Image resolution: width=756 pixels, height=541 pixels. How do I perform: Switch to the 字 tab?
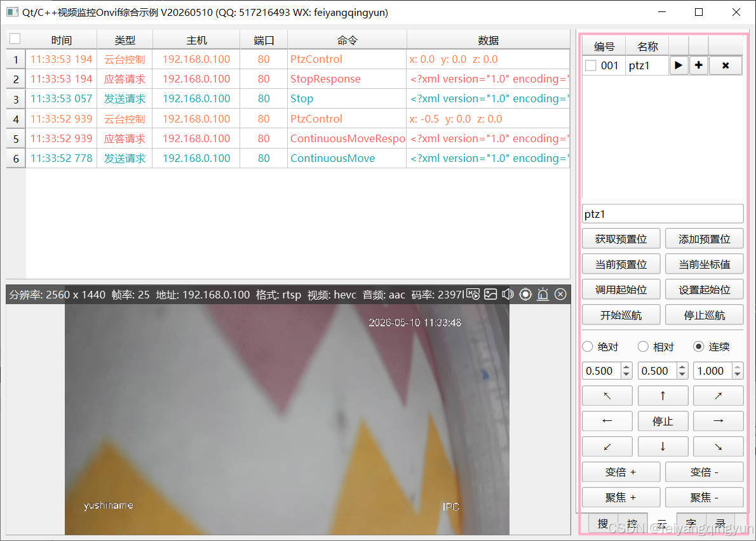pyautogui.click(x=691, y=524)
